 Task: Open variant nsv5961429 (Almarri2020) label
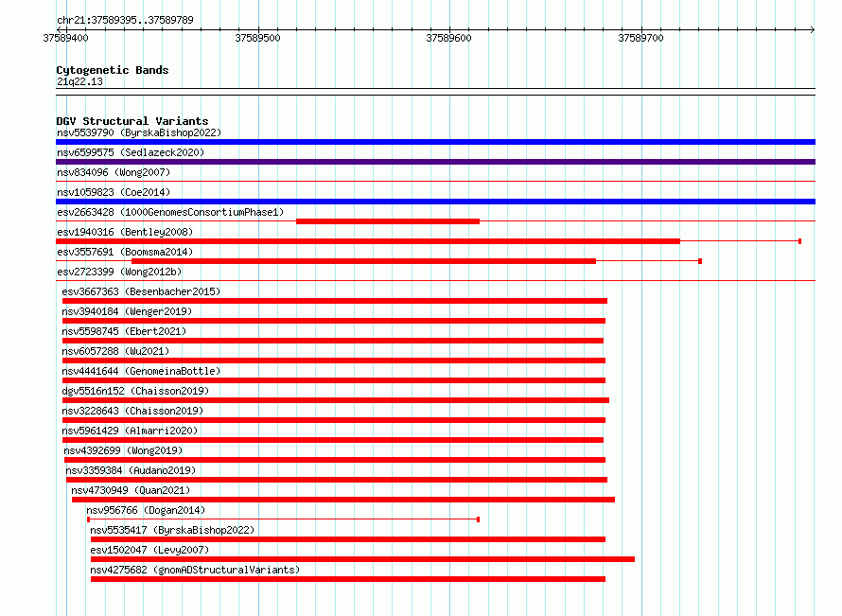click(130, 431)
